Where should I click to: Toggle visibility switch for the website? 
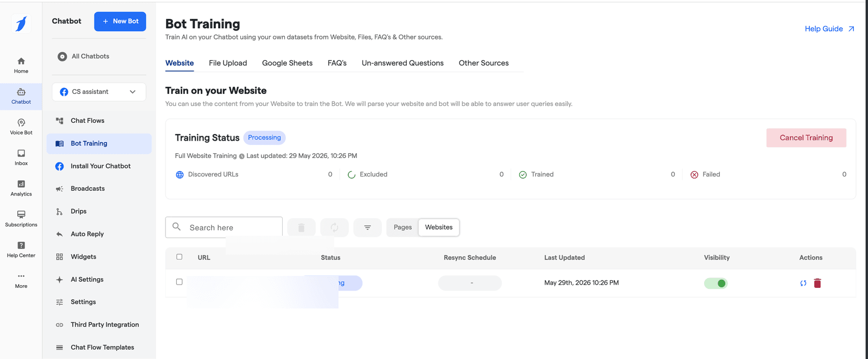tap(716, 283)
